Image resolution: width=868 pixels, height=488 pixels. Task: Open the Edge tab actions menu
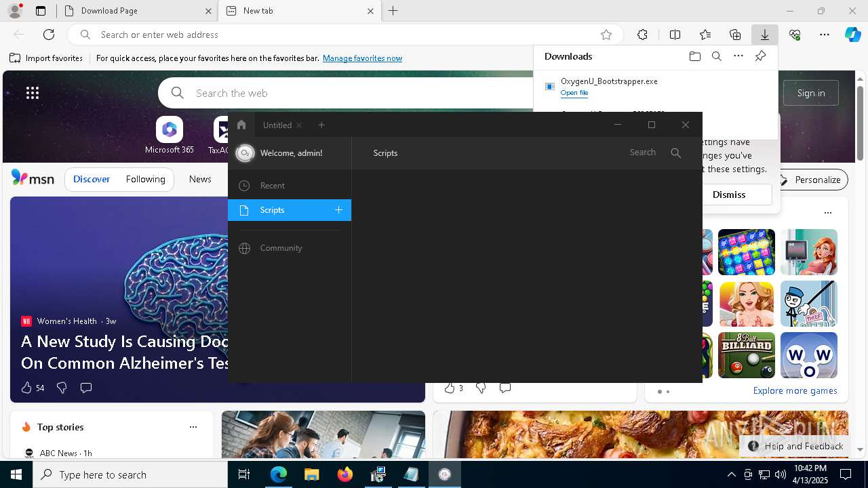pyautogui.click(x=41, y=11)
